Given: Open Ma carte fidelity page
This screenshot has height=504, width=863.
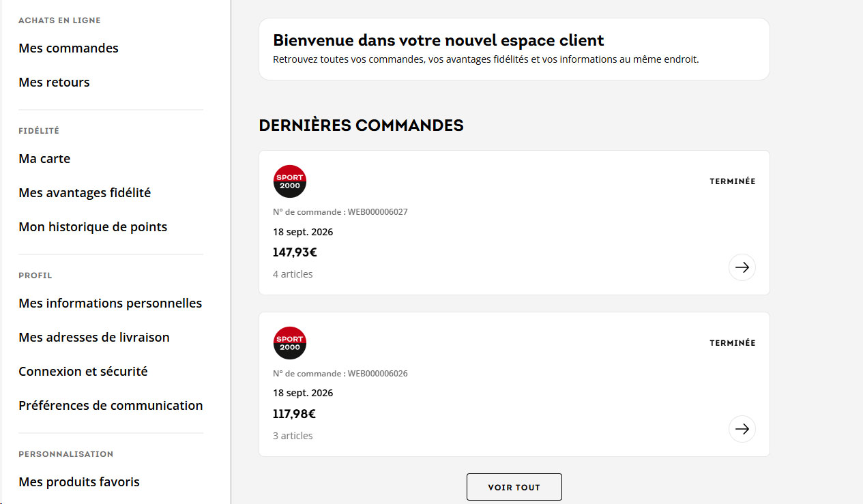Looking at the screenshot, I should tap(44, 159).
